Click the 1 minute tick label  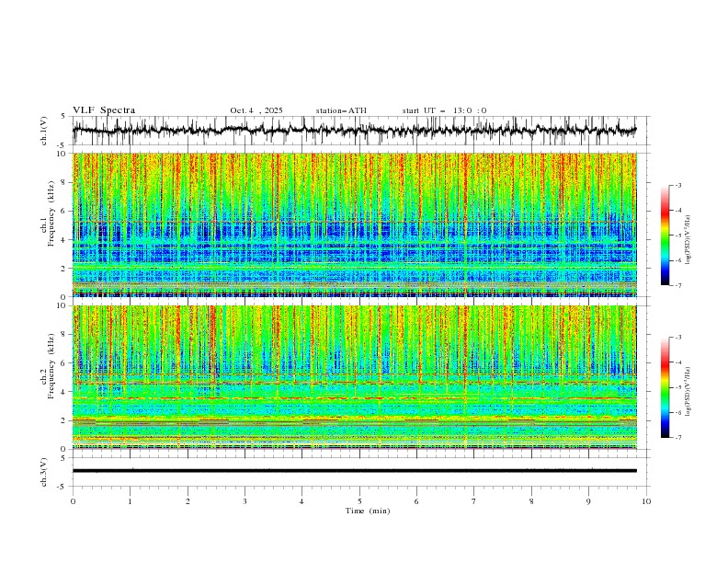click(130, 501)
